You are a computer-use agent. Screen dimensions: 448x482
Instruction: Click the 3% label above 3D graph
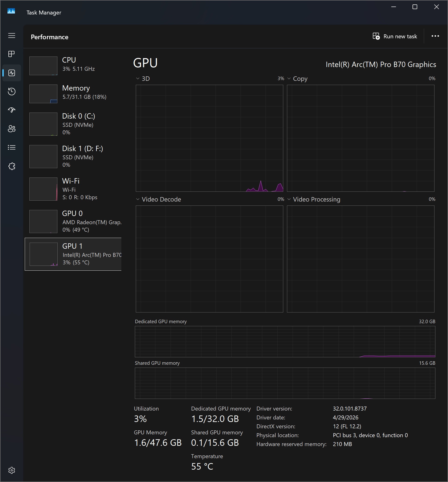pyautogui.click(x=280, y=78)
